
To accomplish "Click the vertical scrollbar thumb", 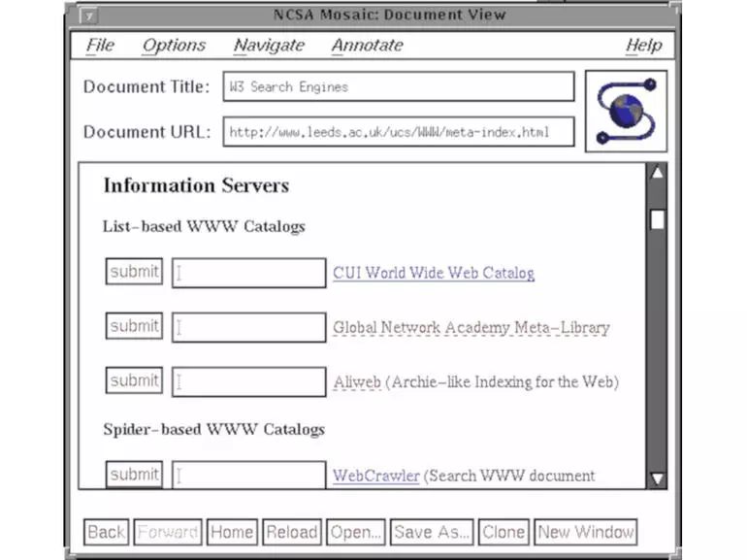I will click(658, 219).
